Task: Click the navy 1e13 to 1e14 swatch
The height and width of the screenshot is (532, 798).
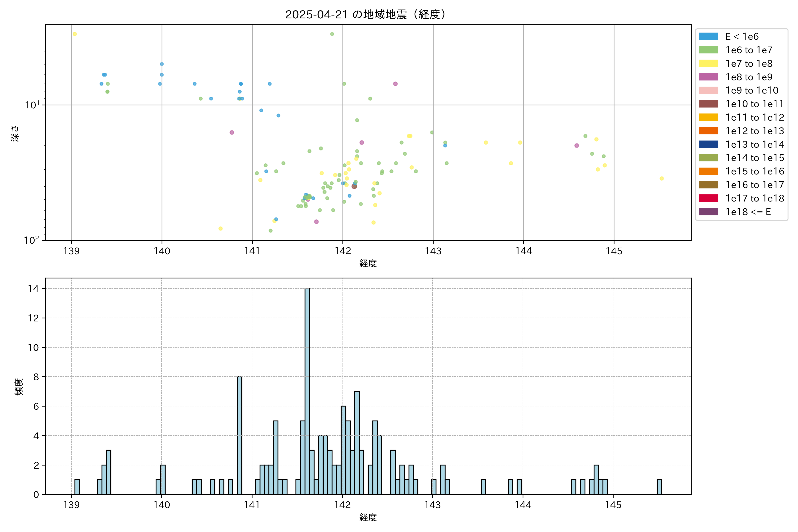Action: coord(708,145)
